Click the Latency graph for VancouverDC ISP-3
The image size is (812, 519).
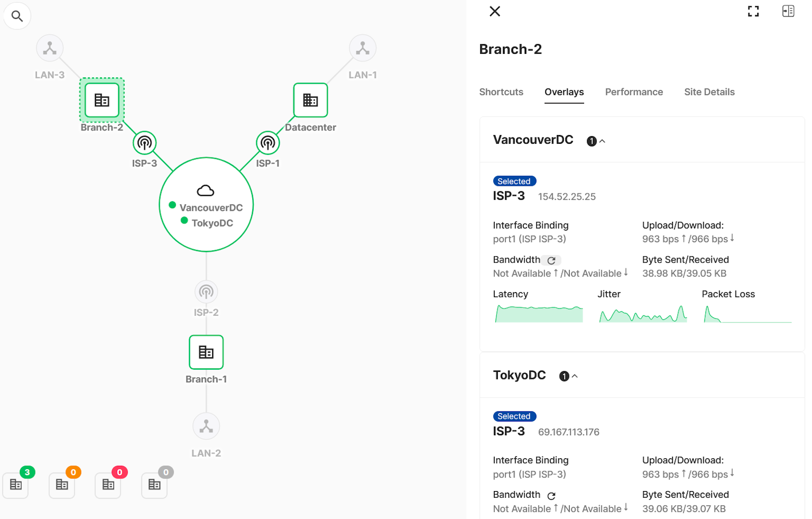click(x=538, y=313)
